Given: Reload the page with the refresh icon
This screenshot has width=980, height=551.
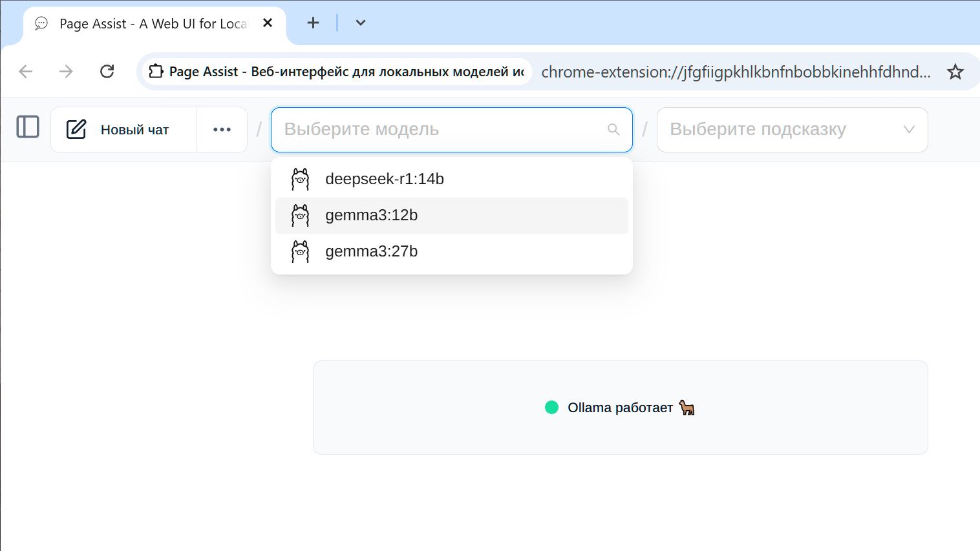Looking at the screenshot, I should 107,72.
